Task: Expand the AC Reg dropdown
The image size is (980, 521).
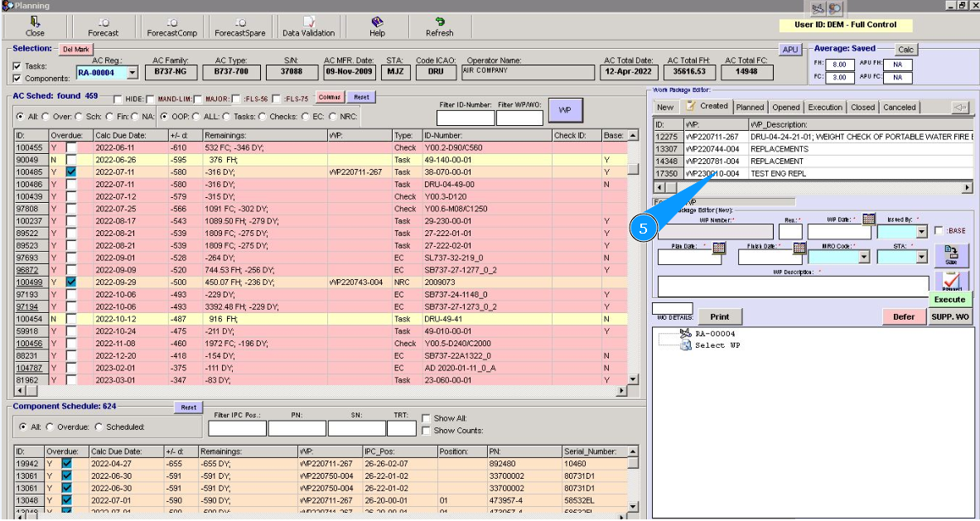Action: pyautogui.click(x=133, y=73)
